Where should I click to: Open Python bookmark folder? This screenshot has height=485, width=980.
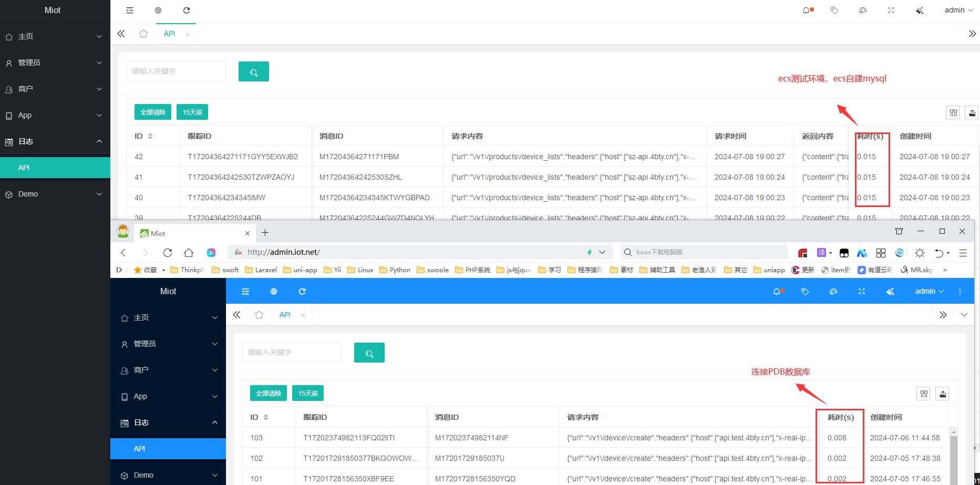pos(395,270)
